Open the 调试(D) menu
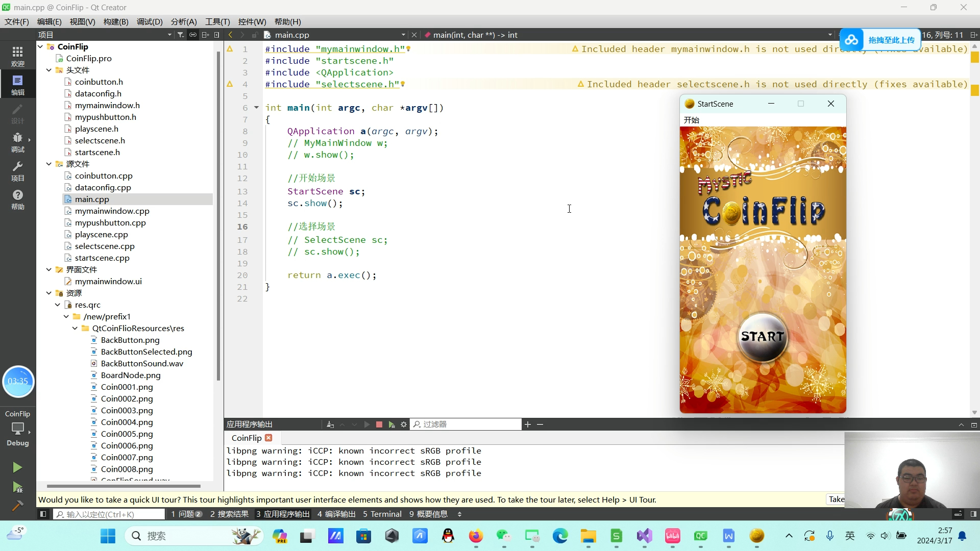Screen dimensions: 980x551 (150, 21)
